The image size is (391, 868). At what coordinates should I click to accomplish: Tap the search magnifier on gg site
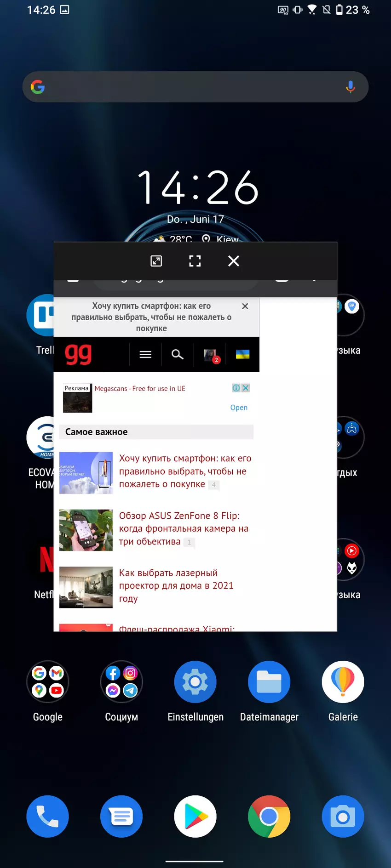tap(178, 354)
